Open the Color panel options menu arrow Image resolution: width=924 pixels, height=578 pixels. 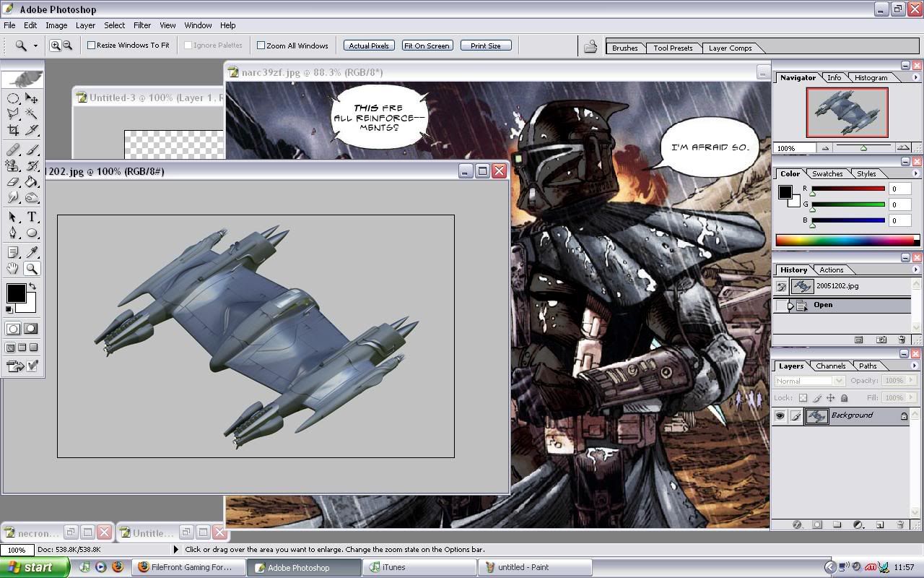coord(915,173)
